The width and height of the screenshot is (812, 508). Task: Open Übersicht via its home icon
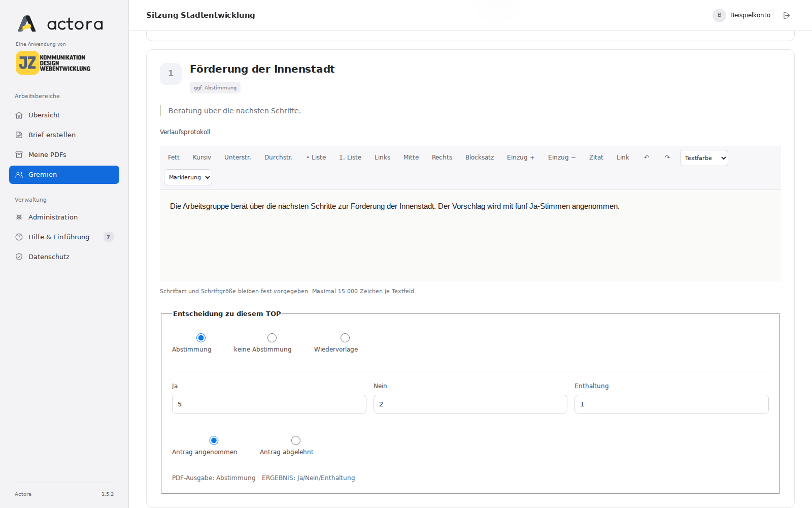click(x=19, y=115)
